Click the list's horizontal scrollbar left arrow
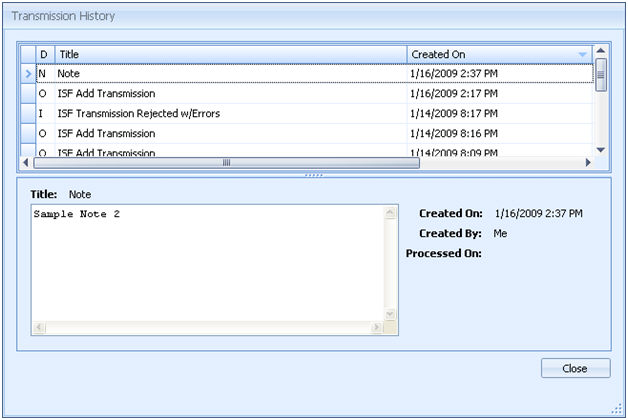Image resolution: width=628 pixels, height=420 pixels. (x=28, y=162)
